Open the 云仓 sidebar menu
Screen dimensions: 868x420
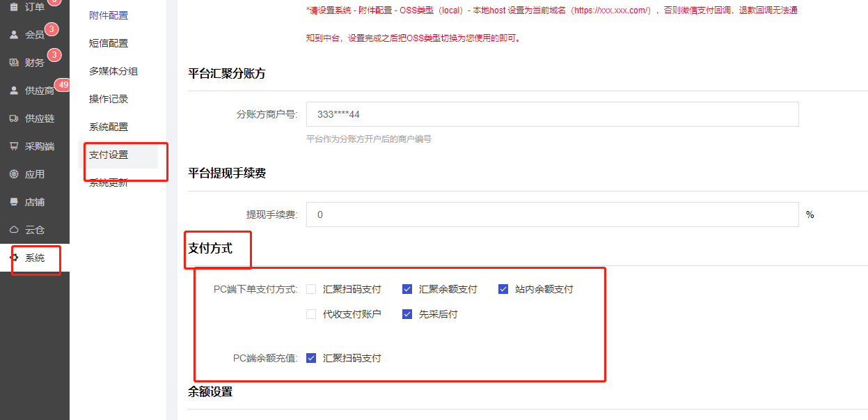(35, 230)
